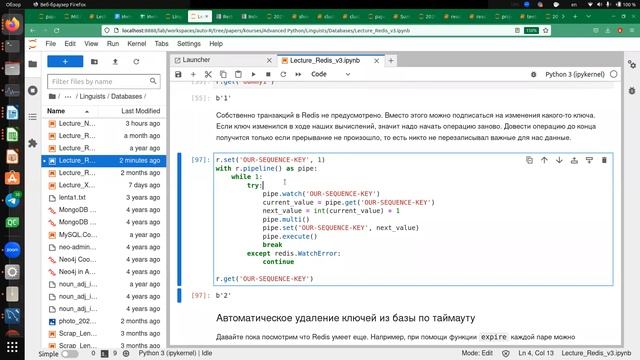The height and width of the screenshot is (360, 640).
Task: Reload the page in Firefox
Action: (56, 31)
